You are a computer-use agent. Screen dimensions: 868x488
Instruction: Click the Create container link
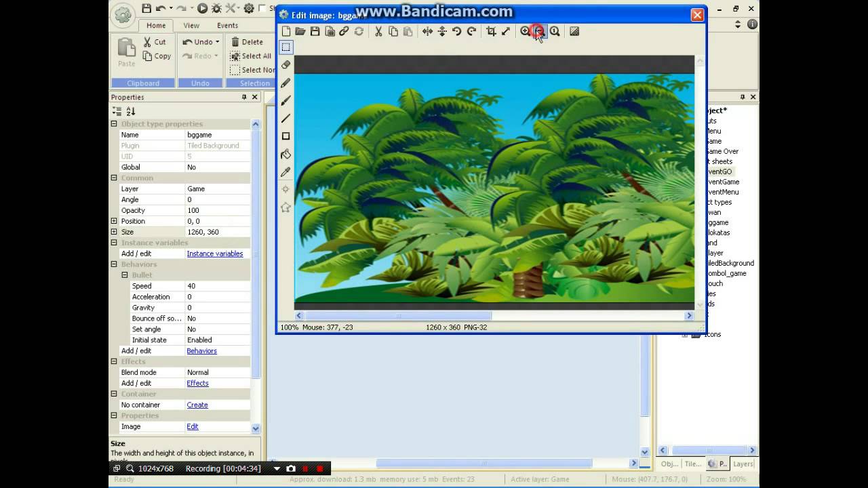click(x=197, y=405)
